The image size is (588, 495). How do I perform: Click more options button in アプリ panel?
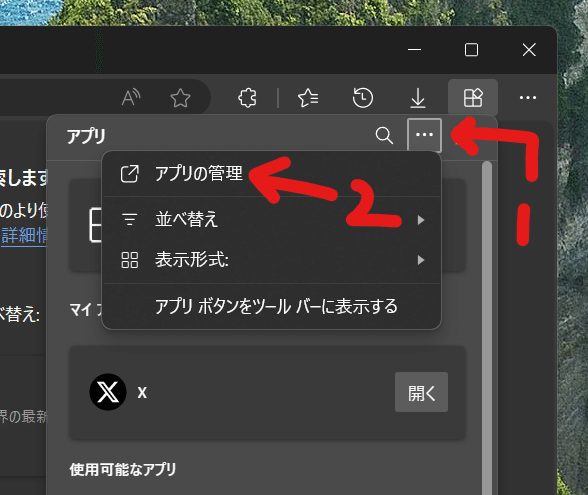coord(424,135)
